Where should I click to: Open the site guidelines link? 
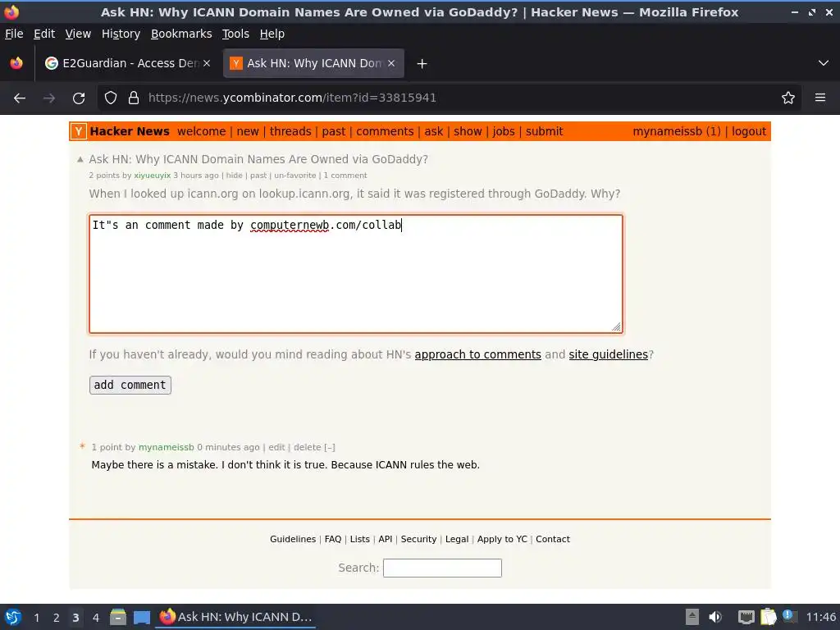click(x=608, y=354)
